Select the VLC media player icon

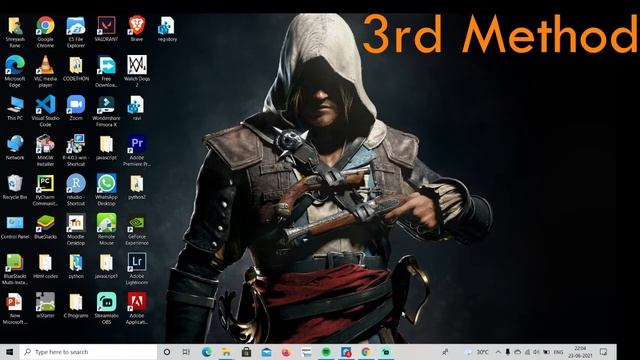click(45, 71)
